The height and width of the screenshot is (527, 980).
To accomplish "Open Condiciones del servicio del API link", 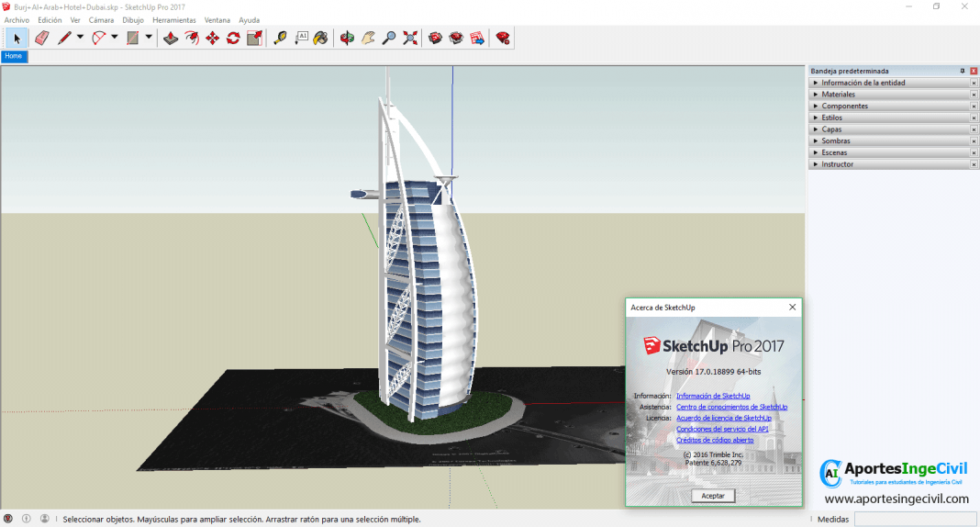I will pos(722,429).
